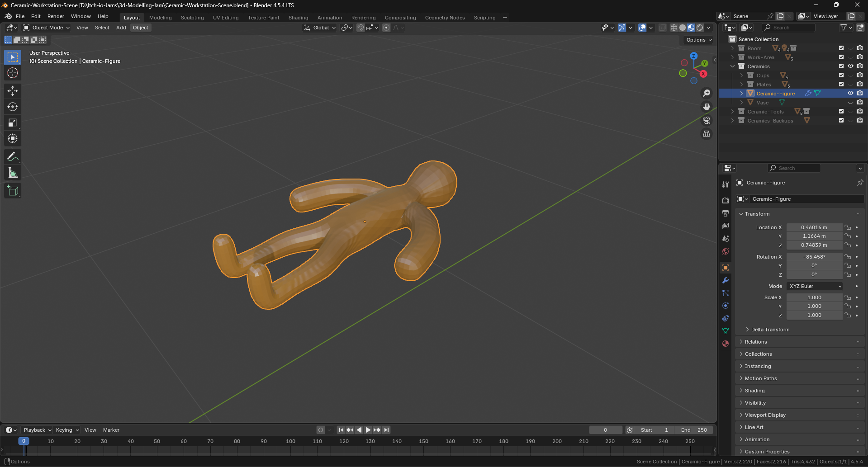
Task: Select the Add Cube tool
Action: click(13, 191)
